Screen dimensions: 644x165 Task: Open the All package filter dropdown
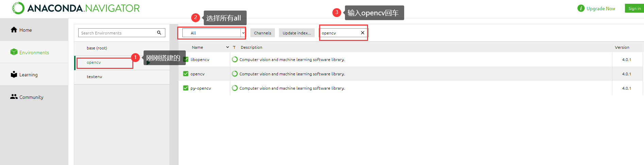point(214,33)
